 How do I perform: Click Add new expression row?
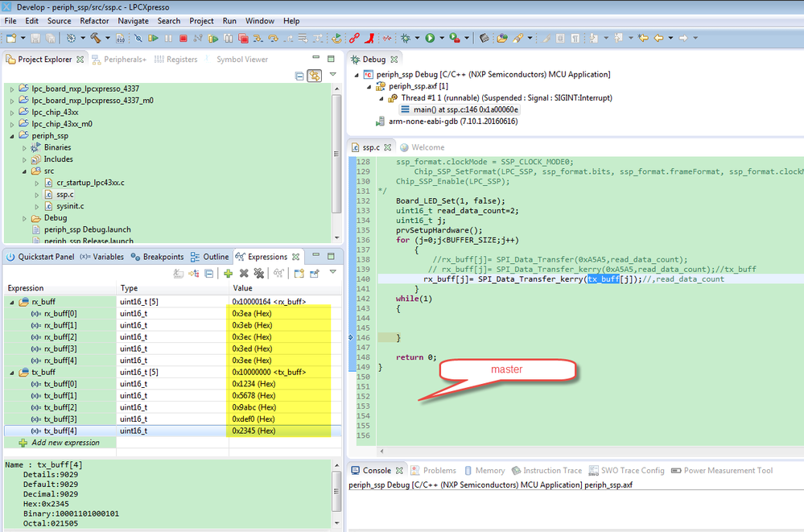60,443
